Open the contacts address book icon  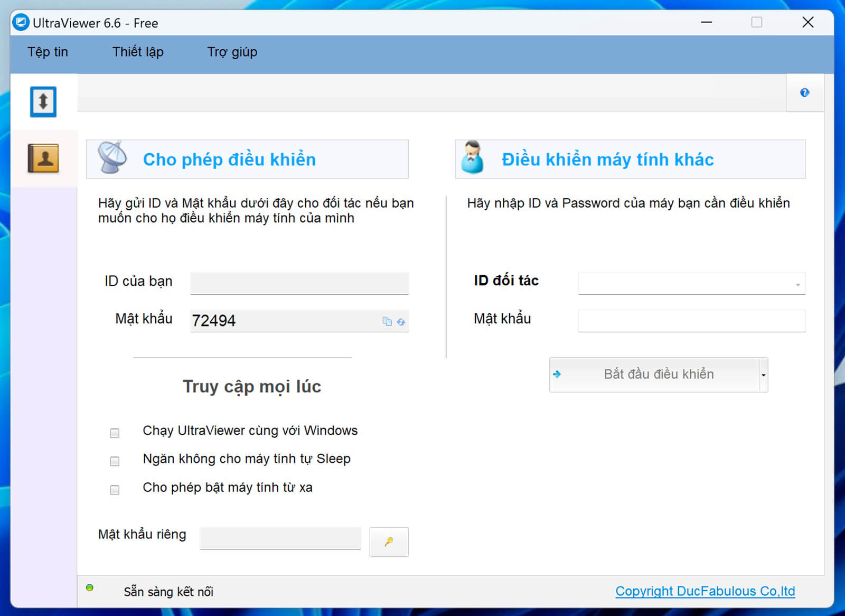43,158
